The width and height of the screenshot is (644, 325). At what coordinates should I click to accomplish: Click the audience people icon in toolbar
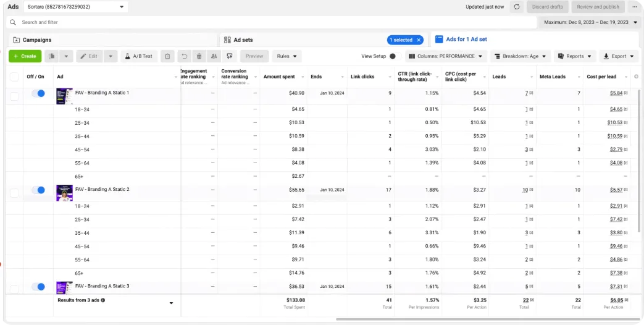(214, 56)
